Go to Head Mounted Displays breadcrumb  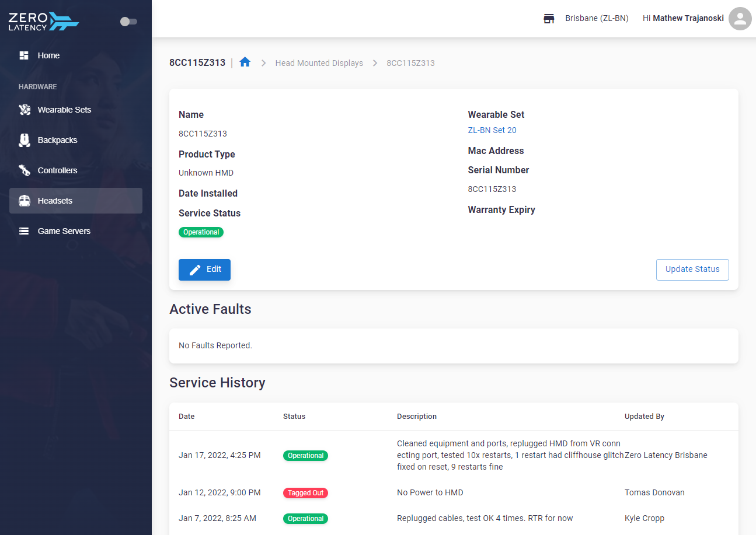click(319, 63)
